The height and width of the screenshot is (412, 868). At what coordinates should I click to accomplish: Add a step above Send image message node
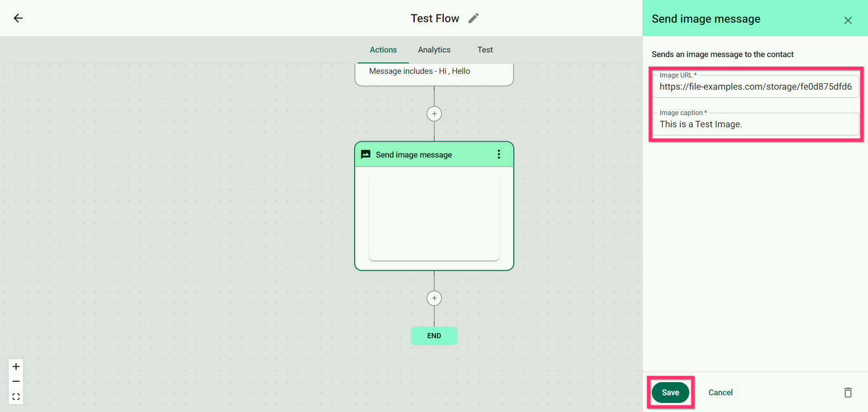(x=434, y=114)
